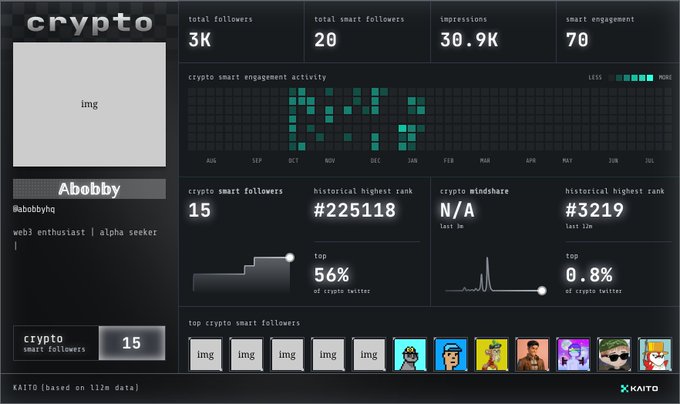
Task: Click the crypto smart followers count 15
Action: 199,210
